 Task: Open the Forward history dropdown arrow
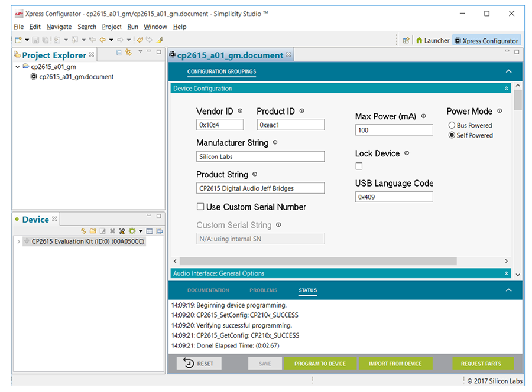129,40
